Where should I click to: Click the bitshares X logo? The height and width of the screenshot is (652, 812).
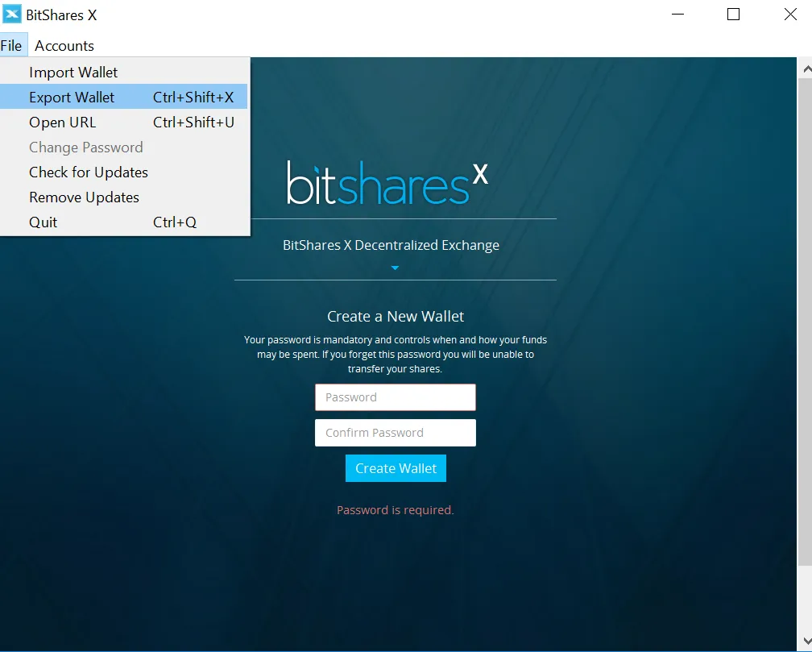pos(387,182)
